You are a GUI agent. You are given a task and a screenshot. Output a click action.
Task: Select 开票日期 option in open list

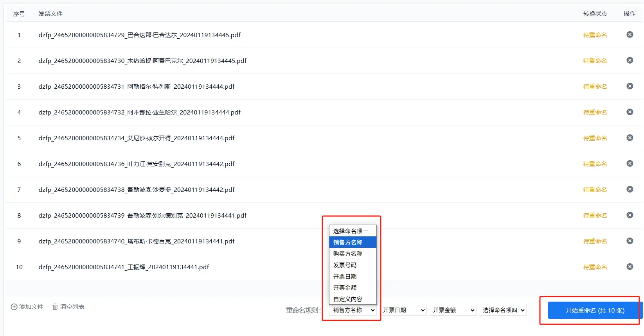345,277
